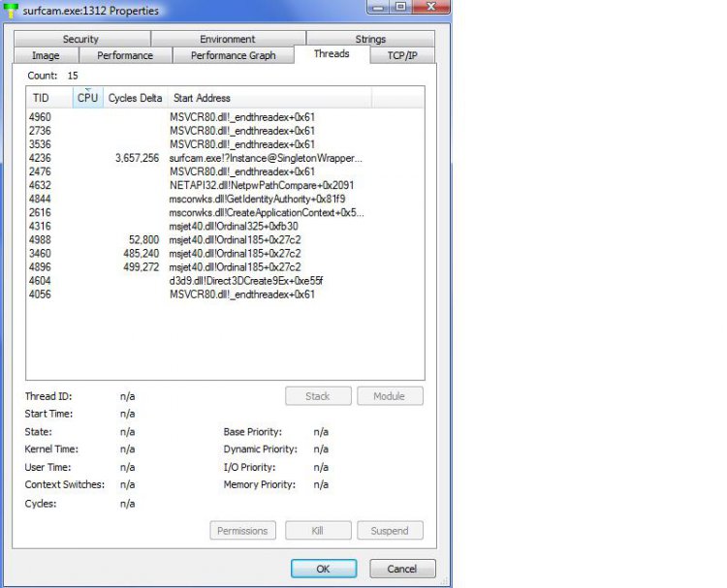Switch to the Environment tab
727x588 pixels.
[x=228, y=39]
